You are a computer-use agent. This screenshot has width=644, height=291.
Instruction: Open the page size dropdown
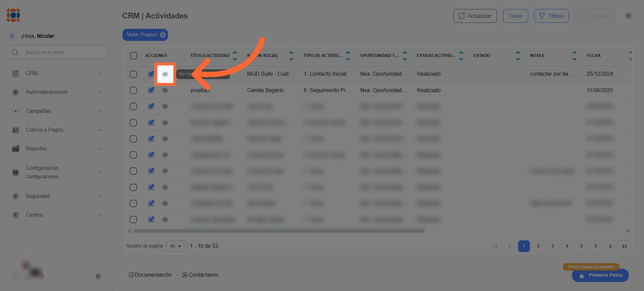pos(176,246)
